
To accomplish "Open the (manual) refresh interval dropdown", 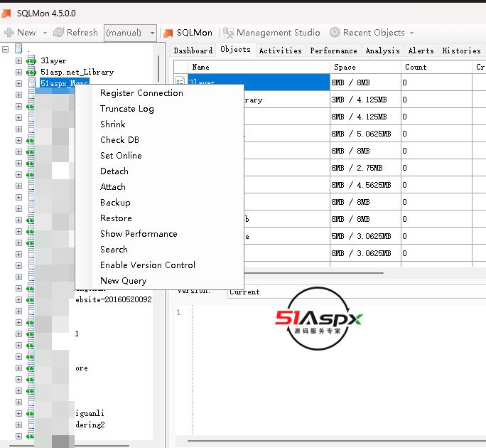I will point(152,33).
